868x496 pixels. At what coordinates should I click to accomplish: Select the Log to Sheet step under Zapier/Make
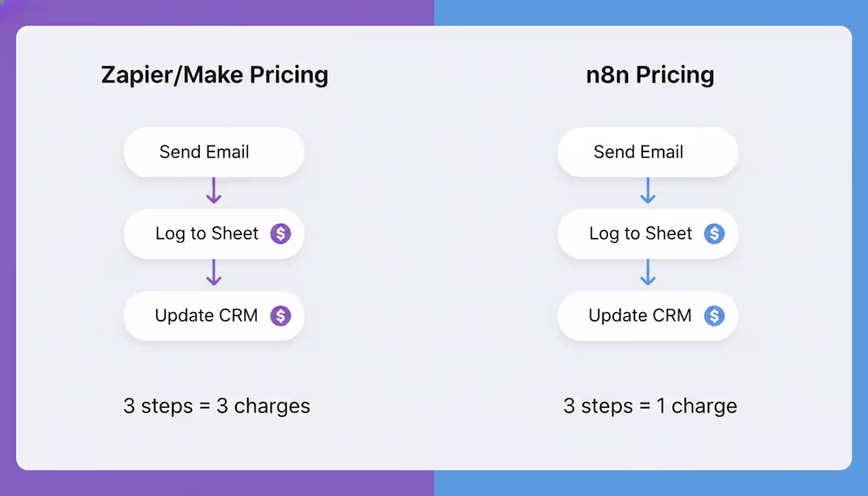pos(214,233)
